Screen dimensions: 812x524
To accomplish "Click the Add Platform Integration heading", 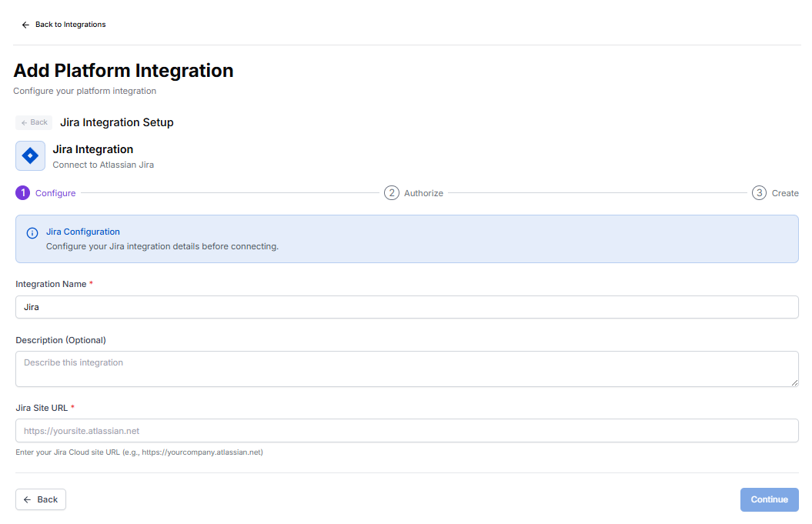I will [x=123, y=71].
